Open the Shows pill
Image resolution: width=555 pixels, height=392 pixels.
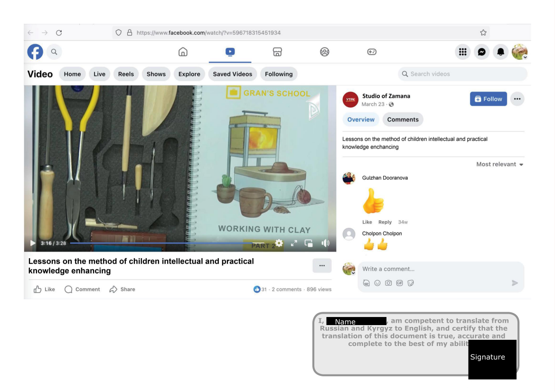[x=156, y=74]
